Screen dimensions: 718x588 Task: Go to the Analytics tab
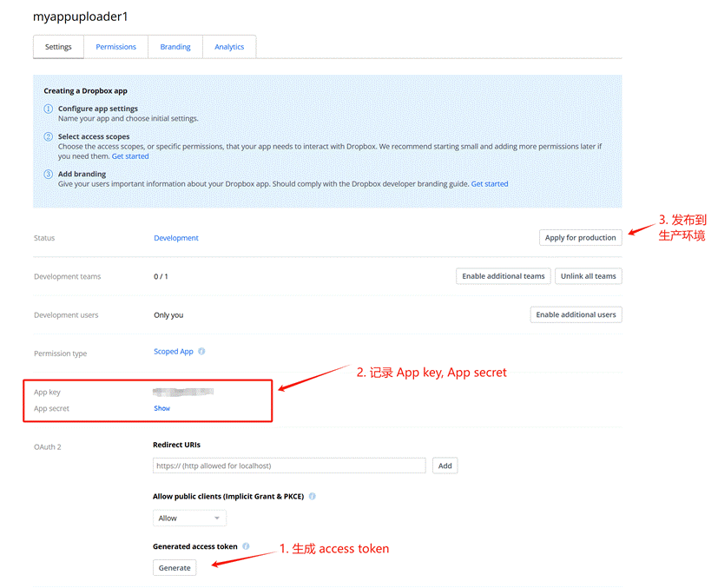tap(229, 47)
